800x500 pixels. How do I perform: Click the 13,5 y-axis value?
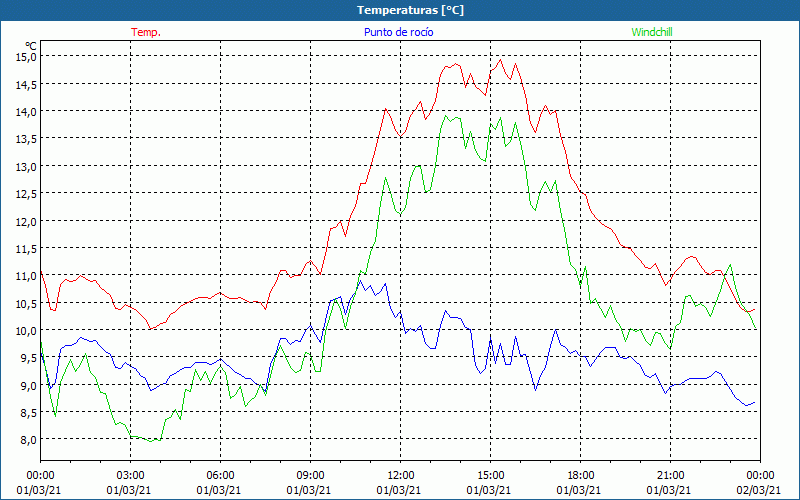[27, 139]
